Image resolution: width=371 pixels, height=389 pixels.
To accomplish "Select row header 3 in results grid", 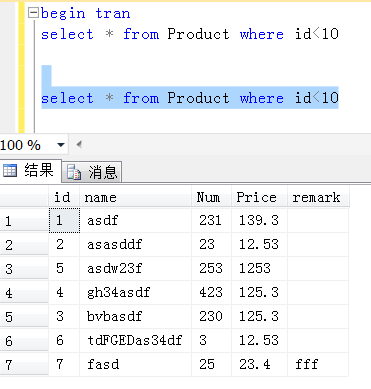I will pyautogui.click(x=24, y=269).
